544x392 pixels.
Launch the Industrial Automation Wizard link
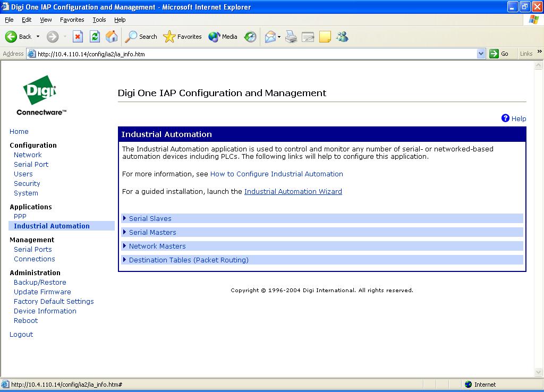tap(293, 191)
